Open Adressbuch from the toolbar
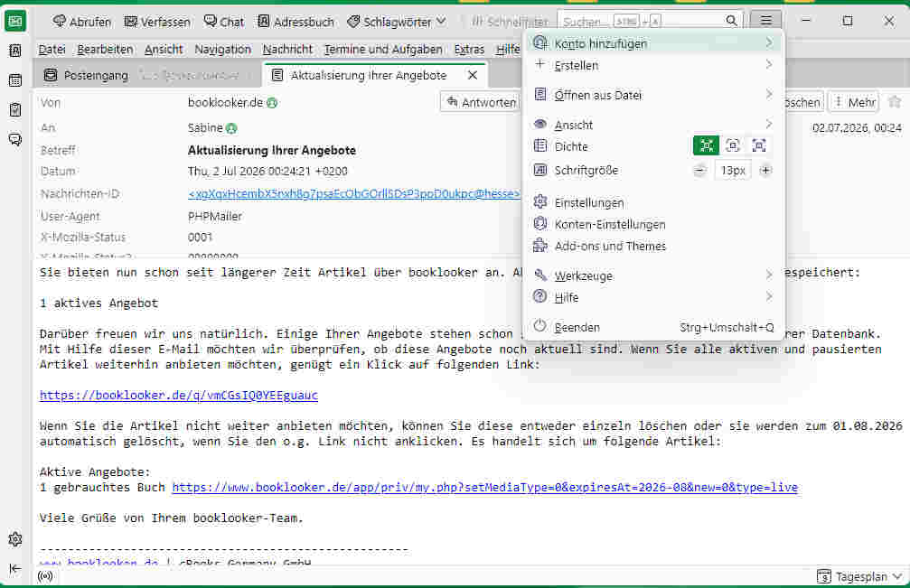This screenshot has height=588, width=910. click(x=296, y=22)
